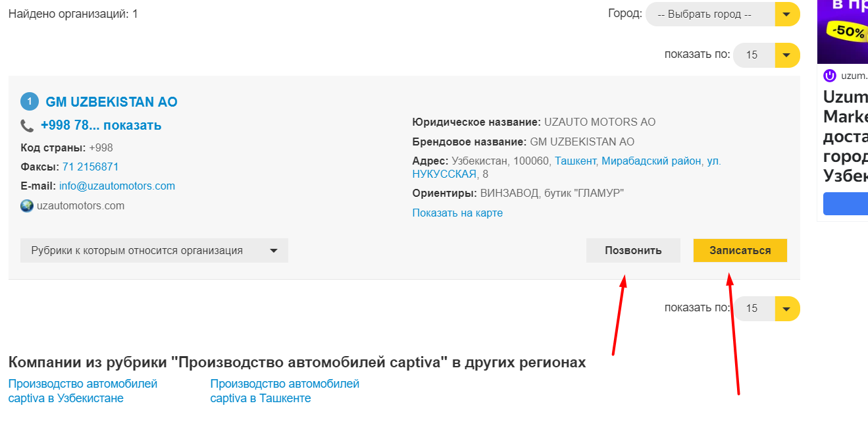Click the globe icon beside uzautomotors.com

coord(27,205)
